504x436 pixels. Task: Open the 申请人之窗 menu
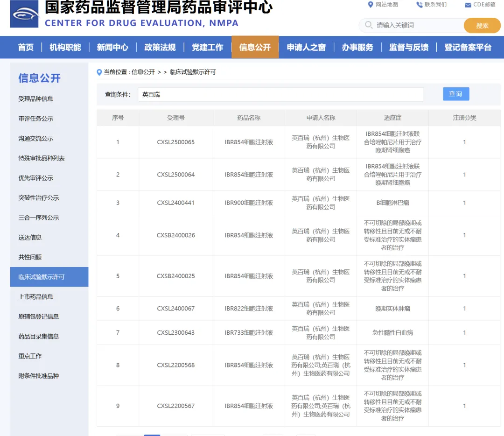306,47
